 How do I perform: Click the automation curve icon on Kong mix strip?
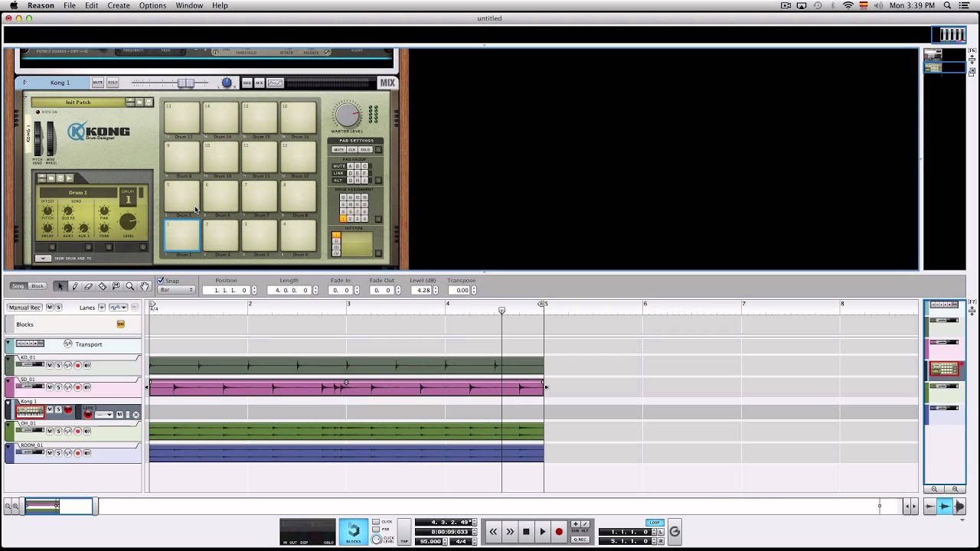pyautogui.click(x=275, y=83)
